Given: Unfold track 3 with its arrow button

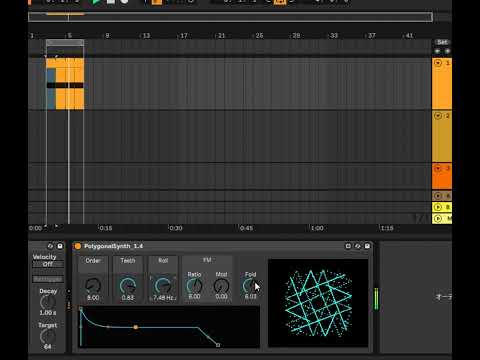Looking at the screenshot, I should coord(438,168).
